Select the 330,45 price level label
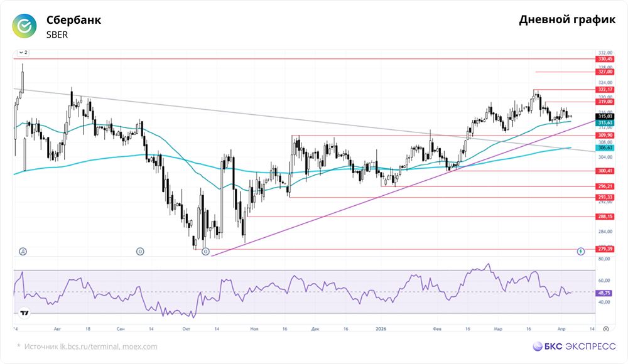Image resolution: width=628 pixels, height=364 pixels. (605, 59)
